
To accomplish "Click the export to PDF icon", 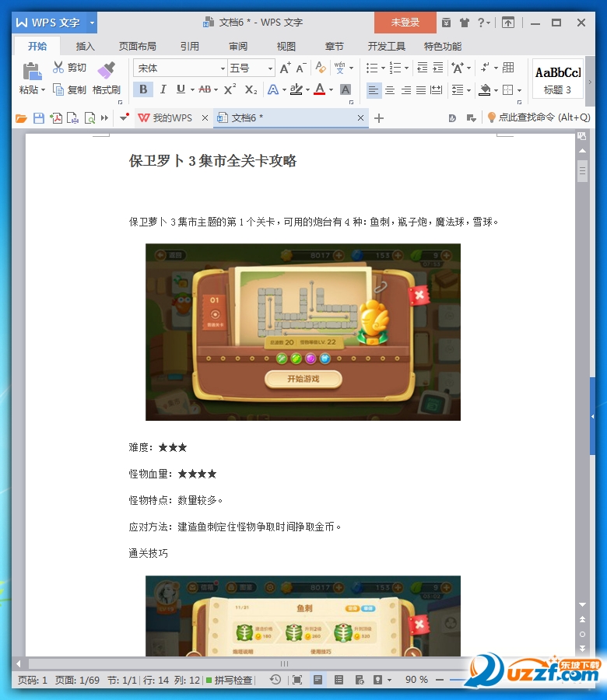I will 56,118.
